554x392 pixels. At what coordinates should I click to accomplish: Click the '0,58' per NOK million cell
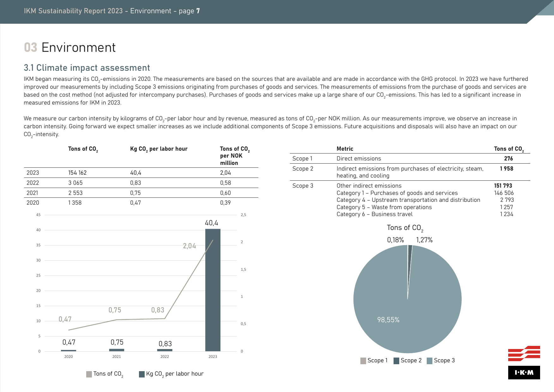(226, 183)
